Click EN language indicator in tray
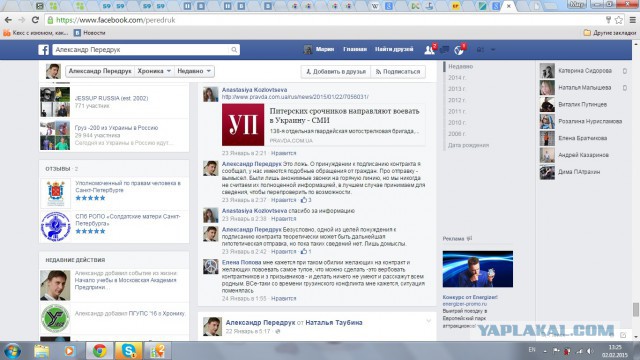Image resolution: width=640 pixels, height=360 pixels. (532, 350)
